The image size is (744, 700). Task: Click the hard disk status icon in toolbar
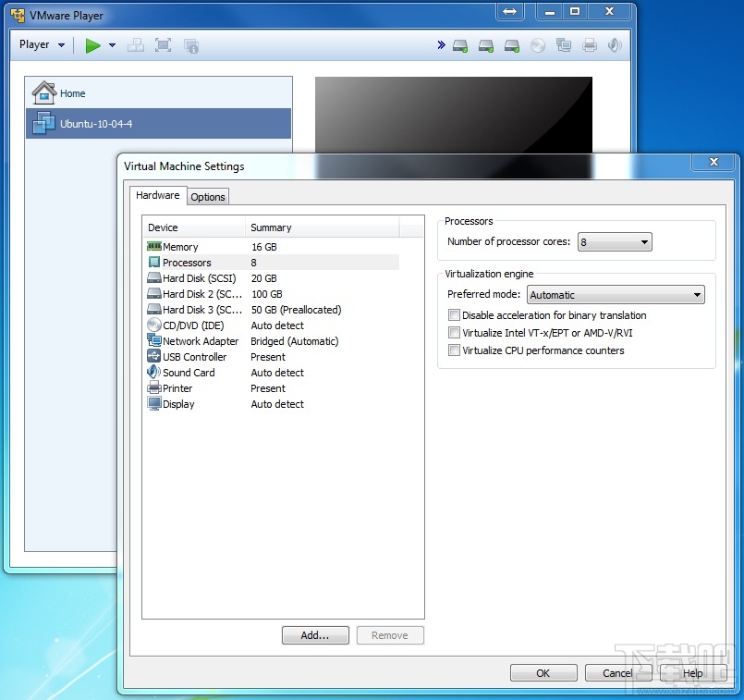[460, 44]
